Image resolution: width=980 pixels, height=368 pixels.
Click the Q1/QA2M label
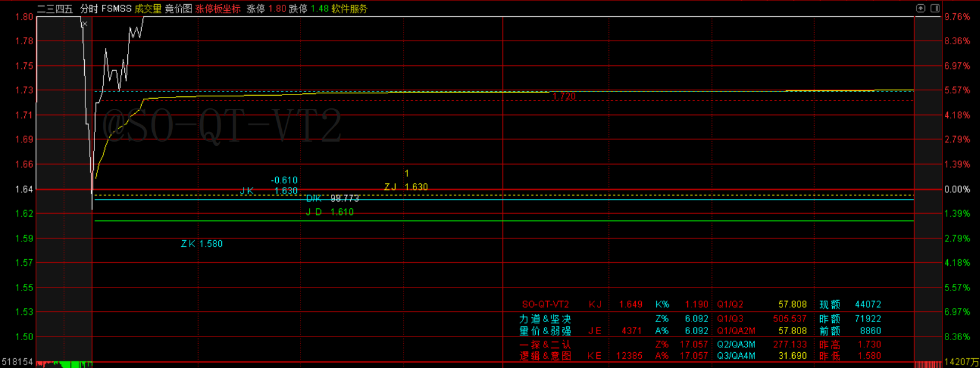pos(736,331)
